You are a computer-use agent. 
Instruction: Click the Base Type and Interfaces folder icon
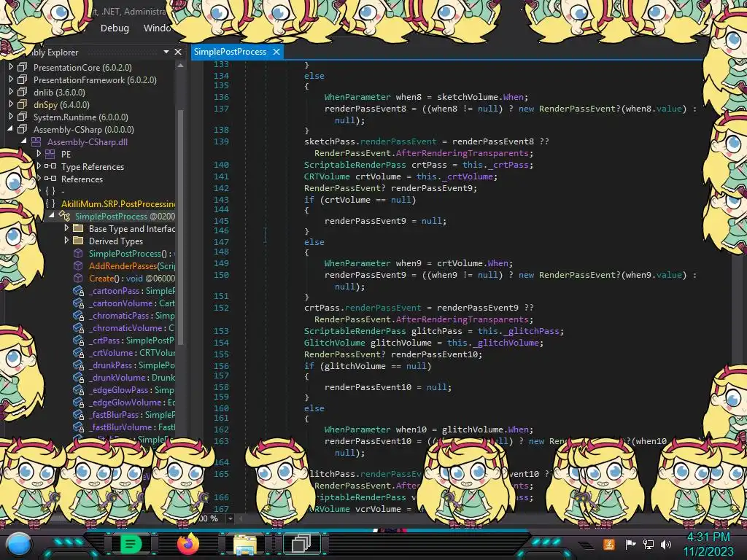point(78,228)
